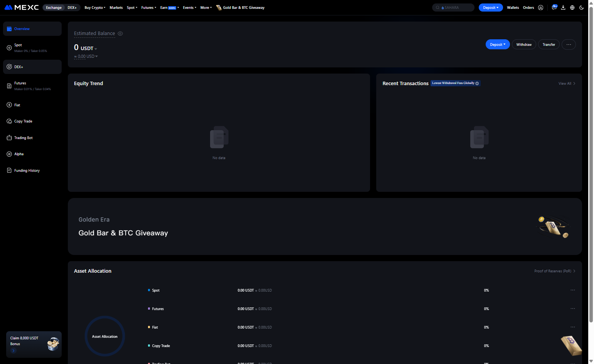This screenshot has width=594, height=364.
Task: Click the Spot sidebar icon
Action: (9, 48)
